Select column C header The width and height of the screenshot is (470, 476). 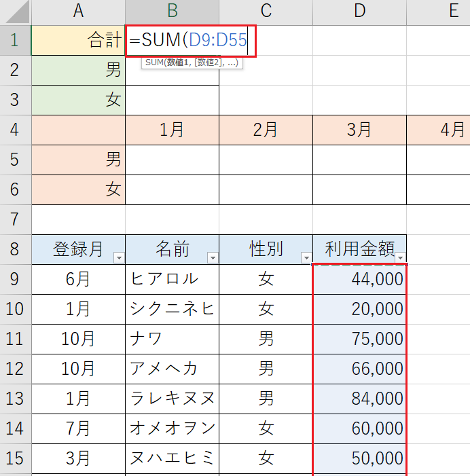(x=266, y=12)
